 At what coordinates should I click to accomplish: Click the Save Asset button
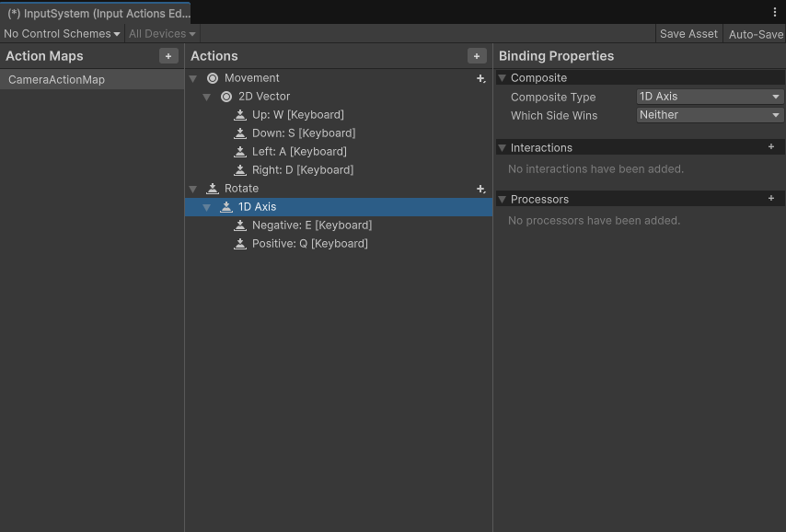(x=688, y=34)
